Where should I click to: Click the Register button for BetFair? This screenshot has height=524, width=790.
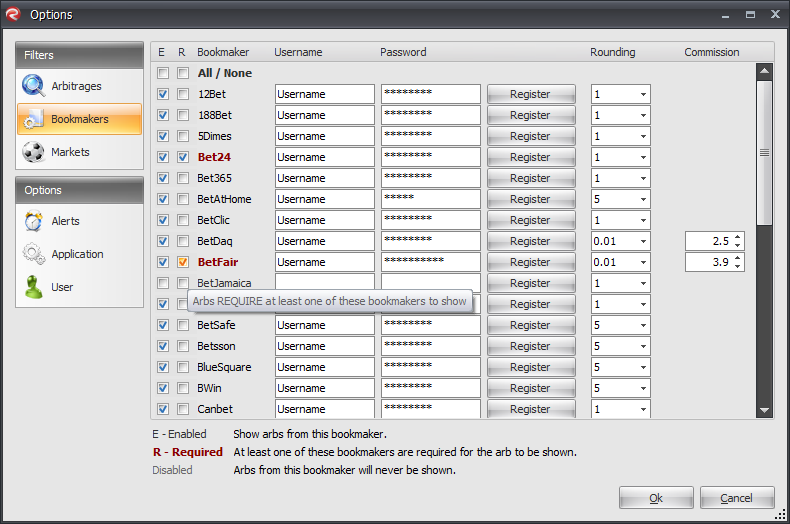point(531,262)
